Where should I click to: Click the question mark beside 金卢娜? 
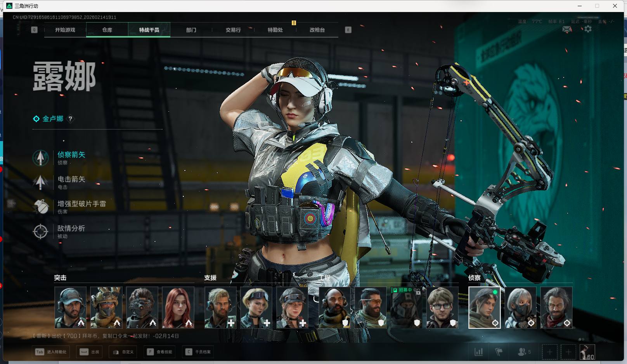tap(70, 119)
